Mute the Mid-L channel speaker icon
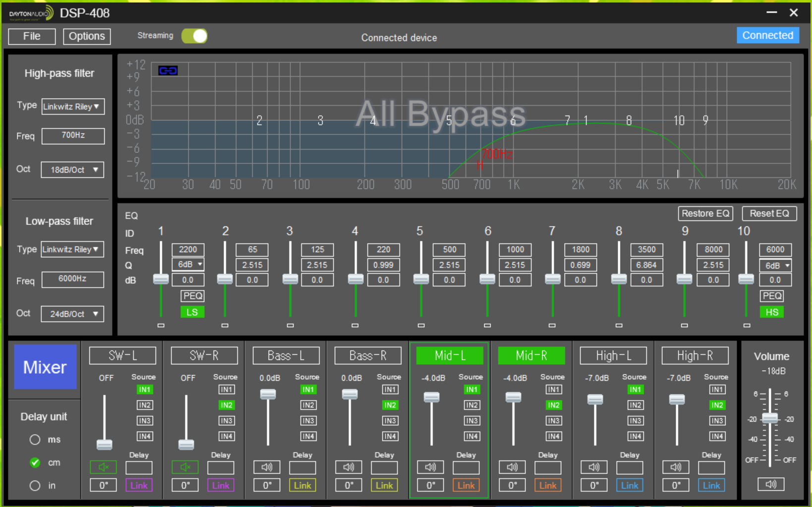 [x=430, y=467]
